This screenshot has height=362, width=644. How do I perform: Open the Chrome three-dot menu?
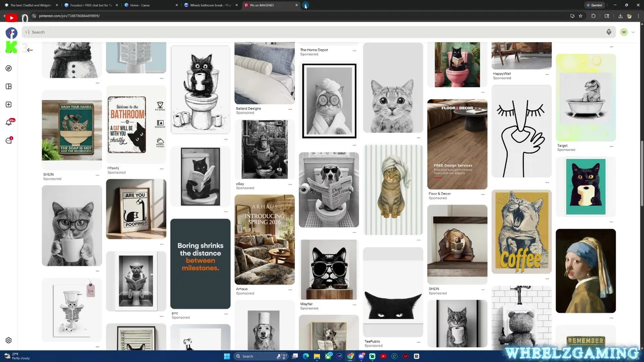tap(637, 16)
